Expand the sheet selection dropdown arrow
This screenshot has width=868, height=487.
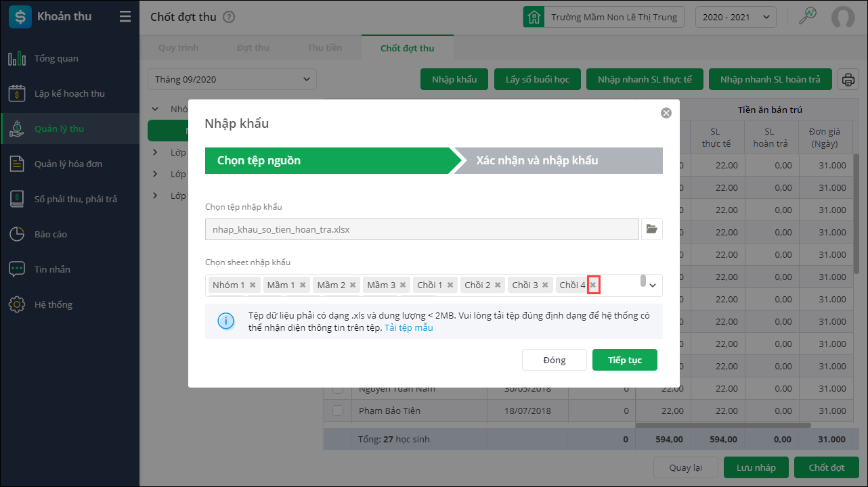click(653, 285)
